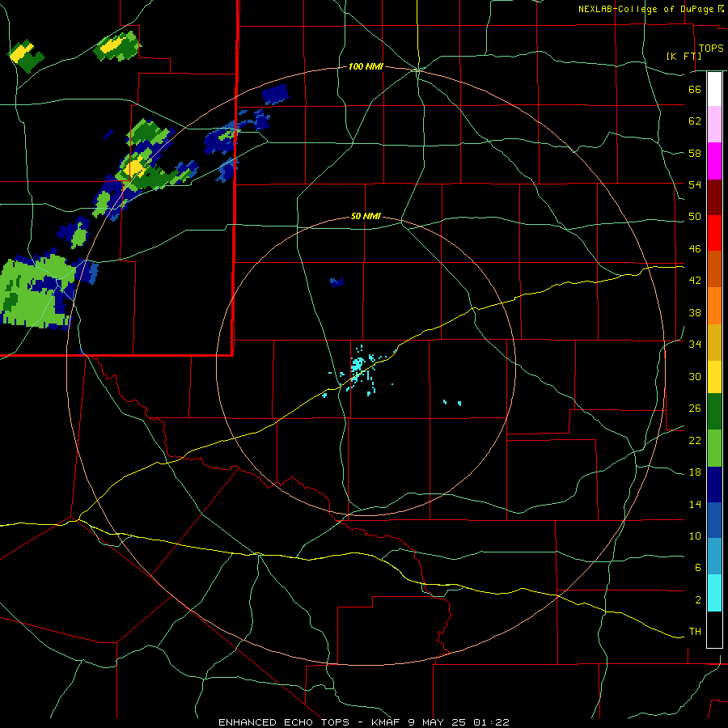Click the "6" legend value
The image size is (728, 728).
(x=698, y=568)
